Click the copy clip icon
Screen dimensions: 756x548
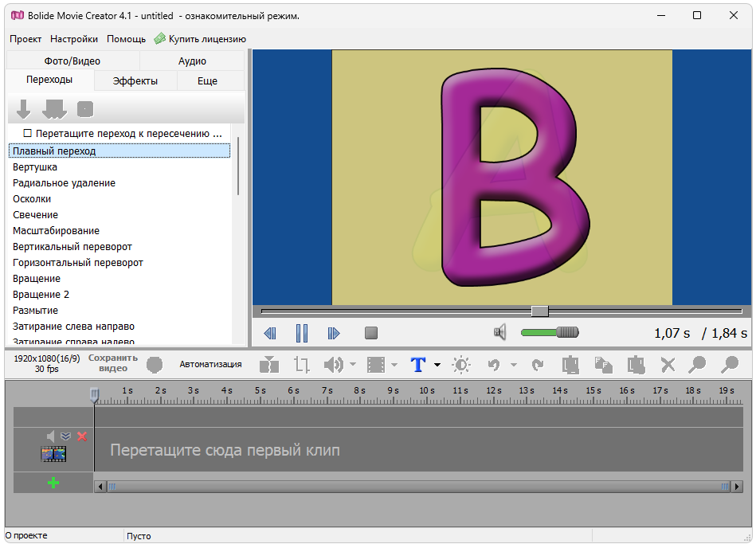[x=603, y=365]
